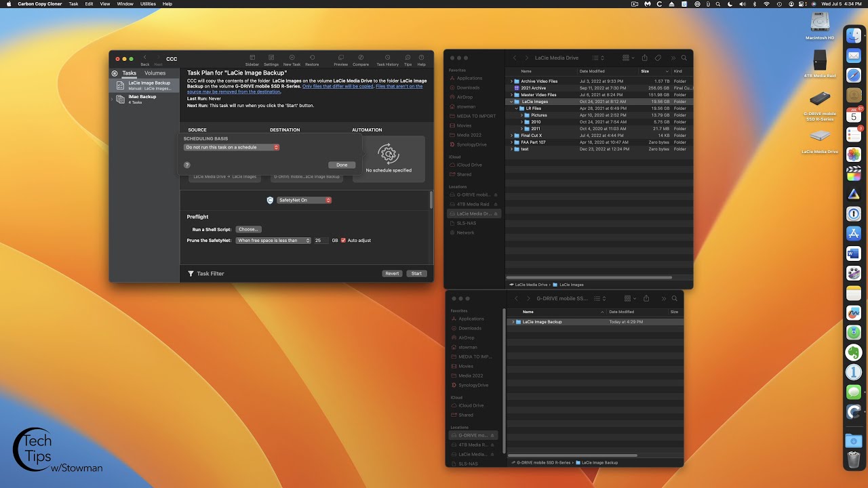Image resolution: width=868 pixels, height=488 pixels.
Task: Open the Task menu in menu bar
Action: click(73, 4)
